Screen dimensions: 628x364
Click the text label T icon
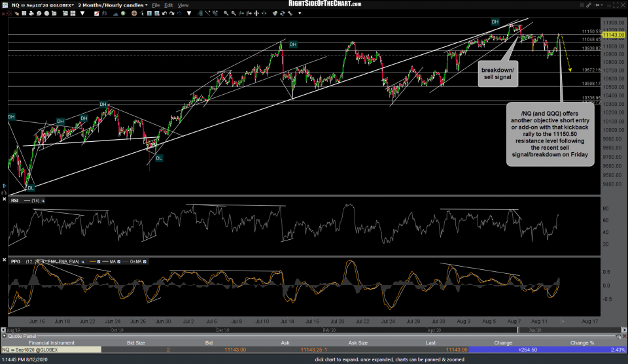149,13
